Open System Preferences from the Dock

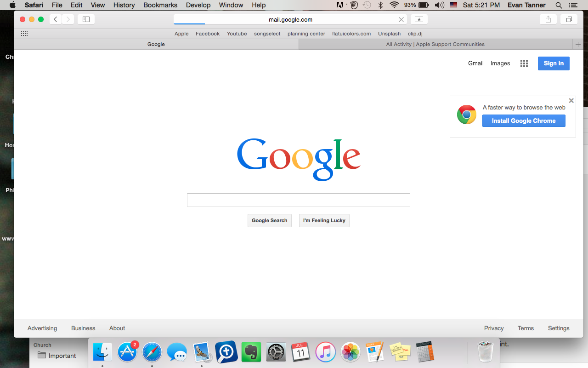tap(276, 352)
